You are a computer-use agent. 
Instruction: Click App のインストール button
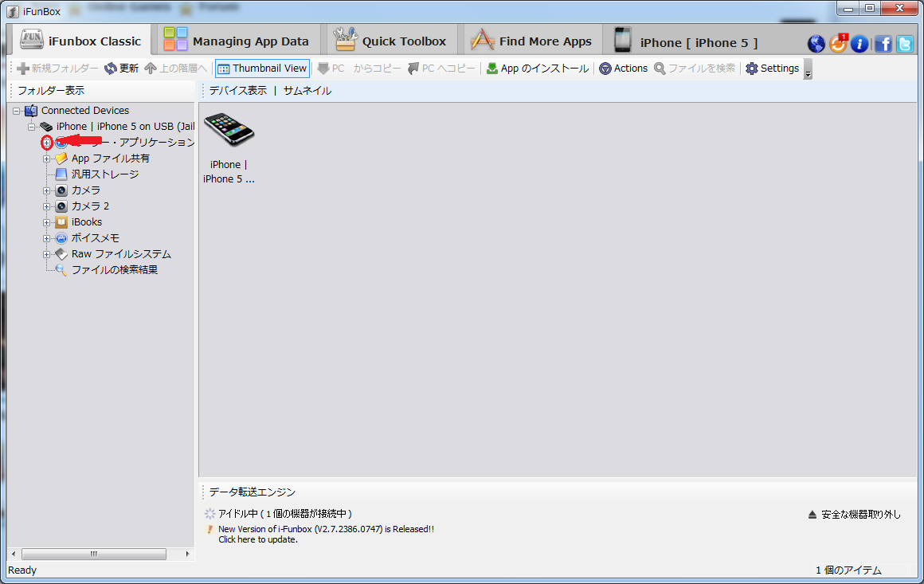tap(538, 69)
